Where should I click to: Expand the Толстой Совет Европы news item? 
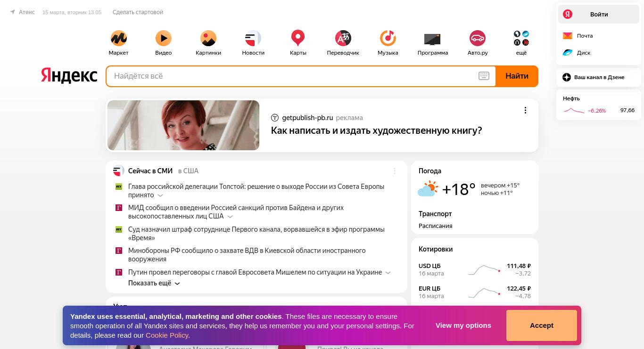tap(160, 195)
